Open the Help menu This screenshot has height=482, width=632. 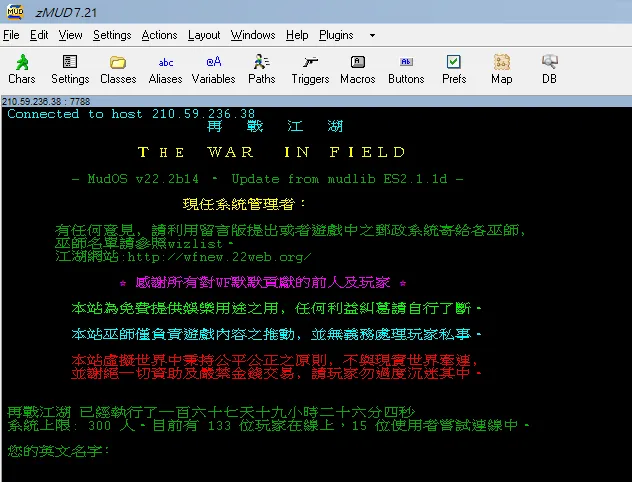[x=297, y=35]
